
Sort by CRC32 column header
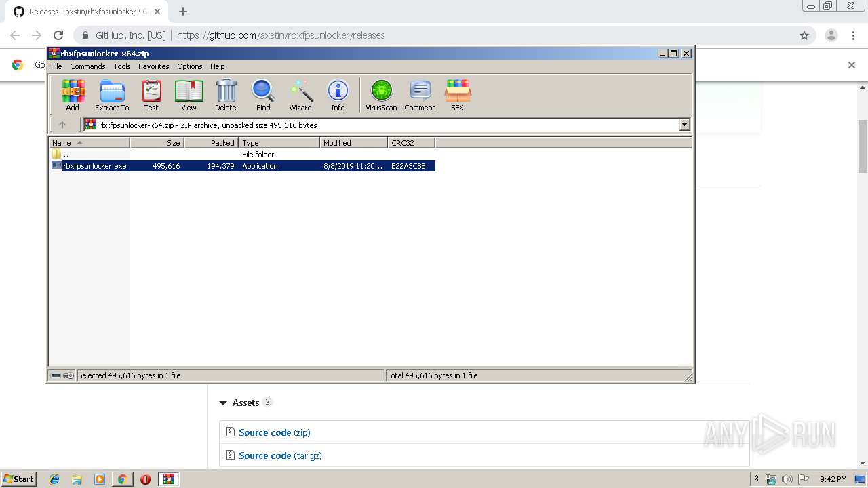(x=411, y=142)
